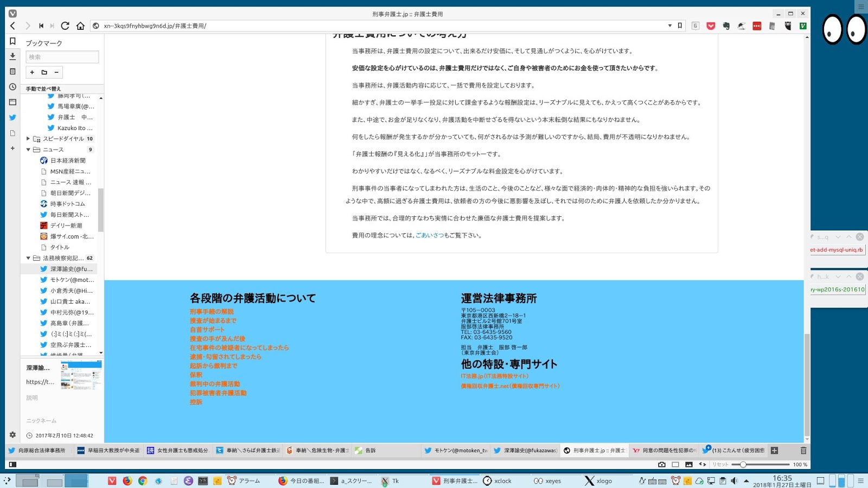868x488 pixels.
Task: Open the 犯罪被害者弁護活動 link
Action: click(218, 393)
